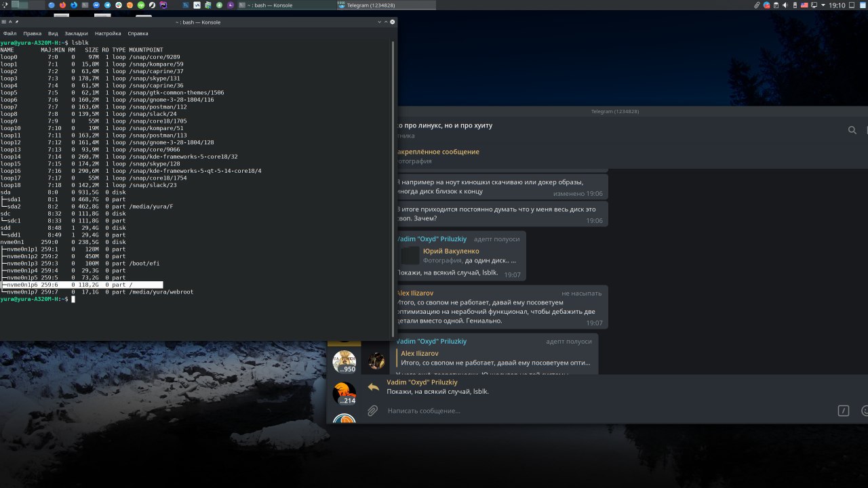Click the Konsole window menu icon in titlebar
This screenshot has height=488, width=868.
click(4, 22)
